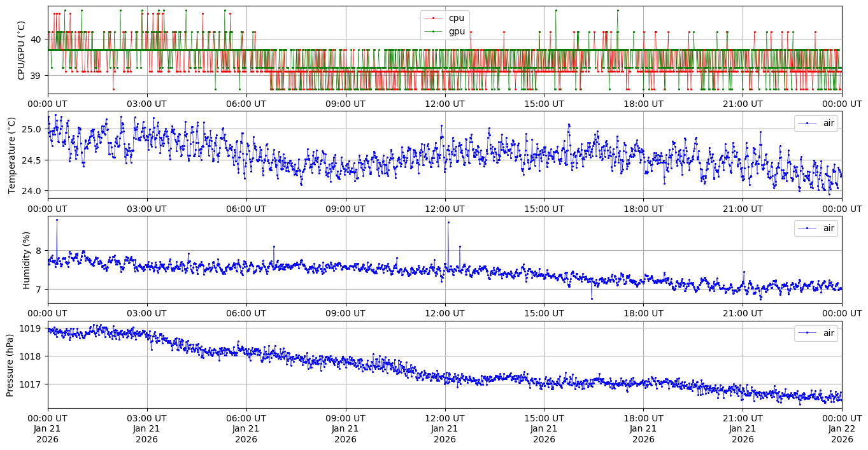
Task: Select the 'cpu' legend text label
Action: (x=457, y=18)
